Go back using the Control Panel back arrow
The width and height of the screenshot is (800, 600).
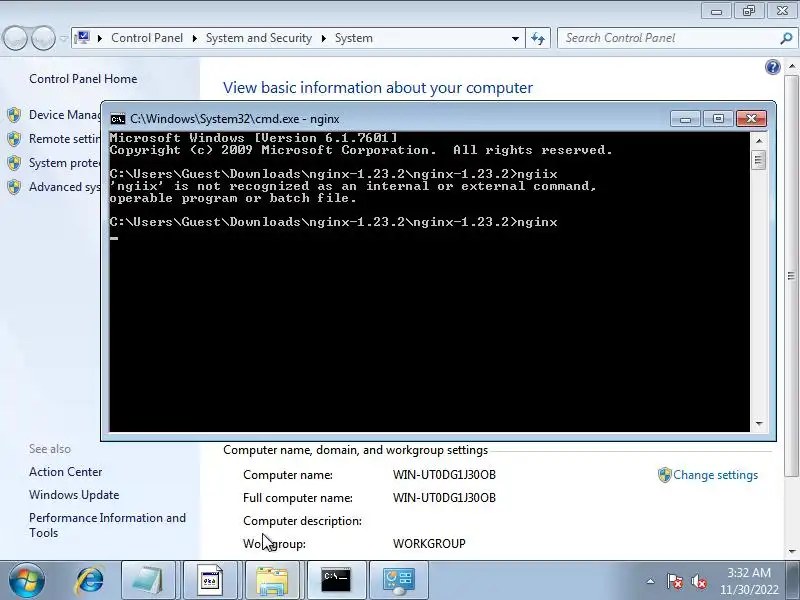coord(15,38)
